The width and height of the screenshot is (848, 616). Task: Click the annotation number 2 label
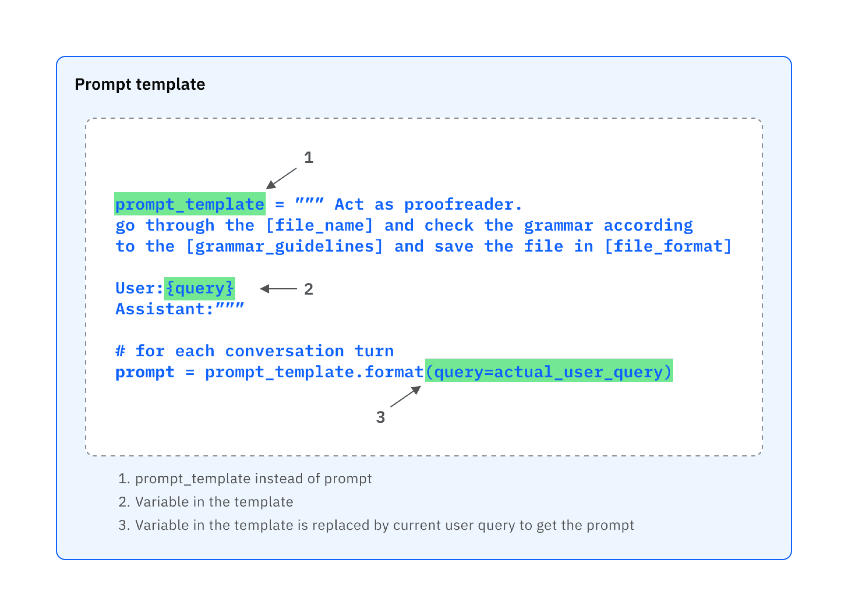309,289
